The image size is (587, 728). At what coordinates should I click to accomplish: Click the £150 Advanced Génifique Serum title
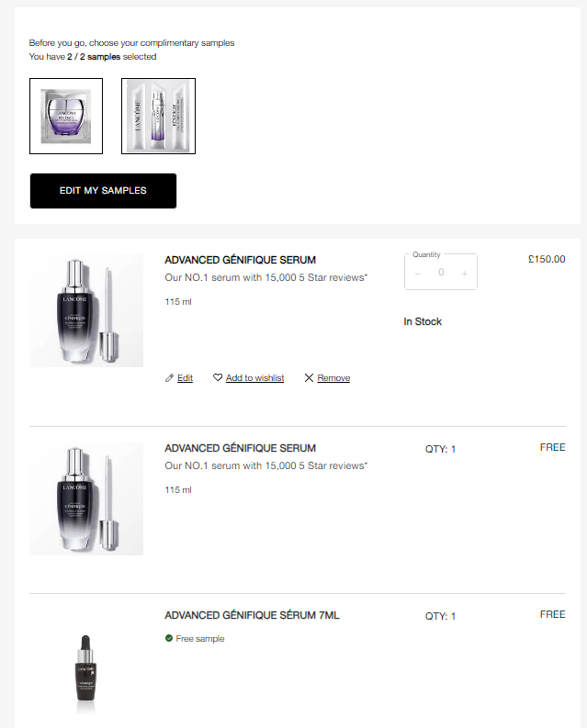pos(240,260)
